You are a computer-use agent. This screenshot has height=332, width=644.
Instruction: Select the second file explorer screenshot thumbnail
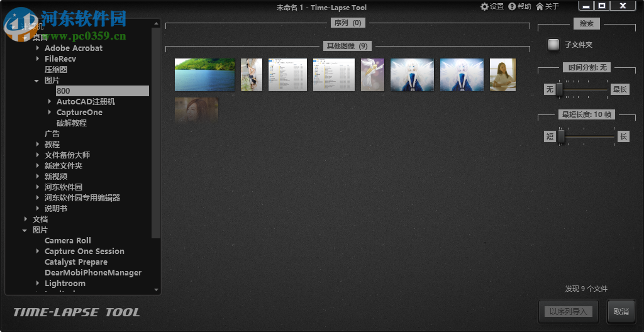334,75
